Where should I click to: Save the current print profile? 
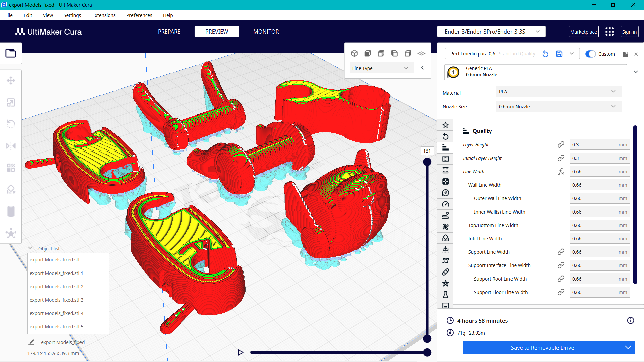click(x=559, y=54)
